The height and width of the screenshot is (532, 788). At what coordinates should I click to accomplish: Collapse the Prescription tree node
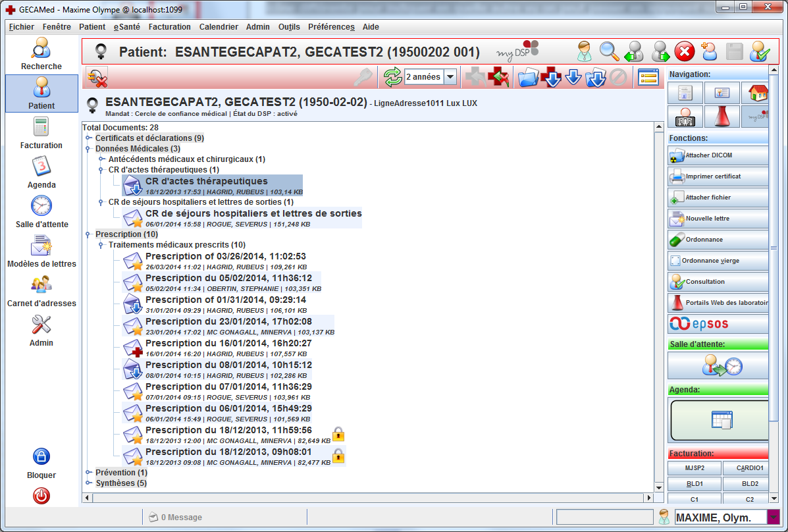(89, 234)
